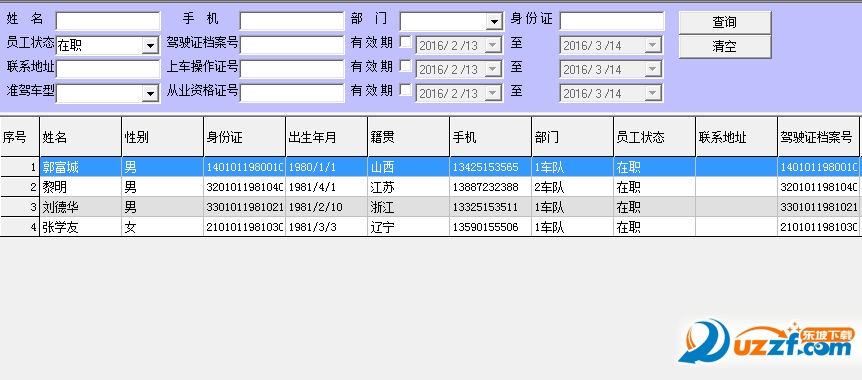Open end date picker in 上车操作证号 row
The image size is (862, 380).
point(653,69)
